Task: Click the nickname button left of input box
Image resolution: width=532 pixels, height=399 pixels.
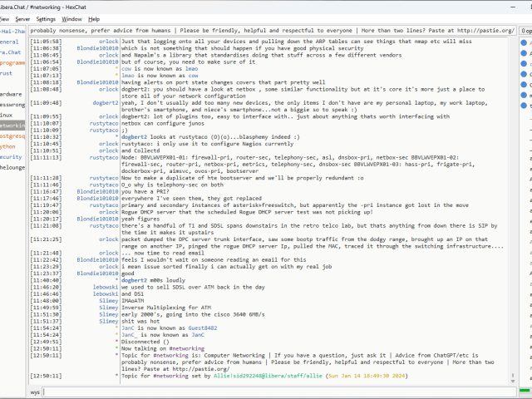Action: pyautogui.click(x=35, y=391)
